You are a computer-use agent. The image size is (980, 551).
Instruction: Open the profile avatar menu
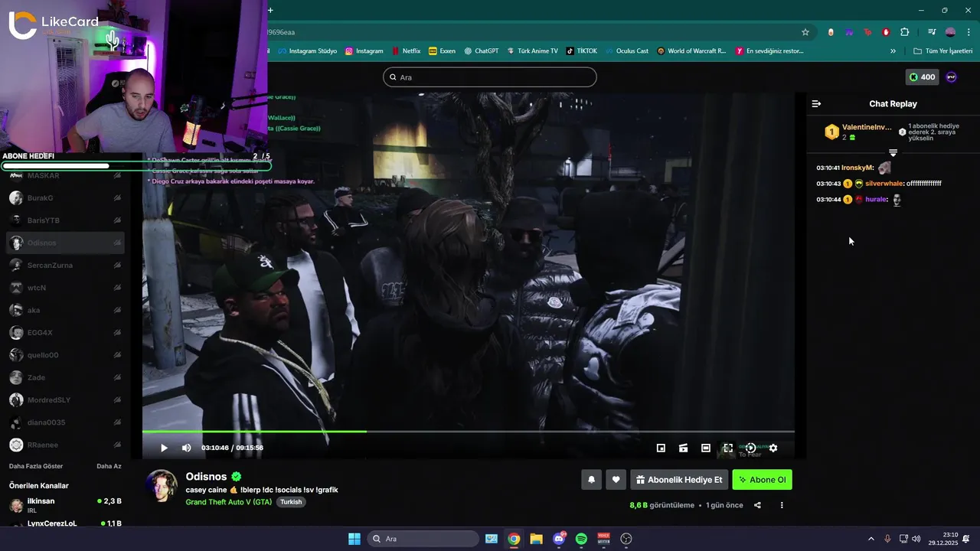(x=952, y=77)
